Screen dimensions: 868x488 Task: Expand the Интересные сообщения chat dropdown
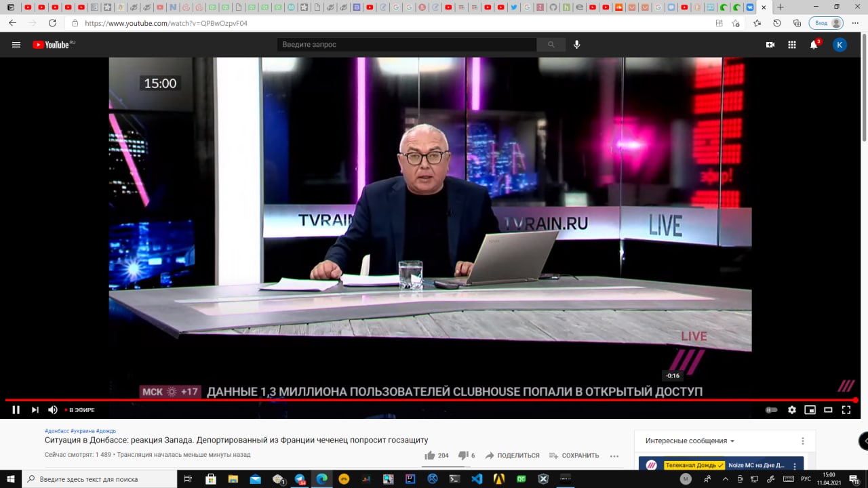[x=690, y=441]
